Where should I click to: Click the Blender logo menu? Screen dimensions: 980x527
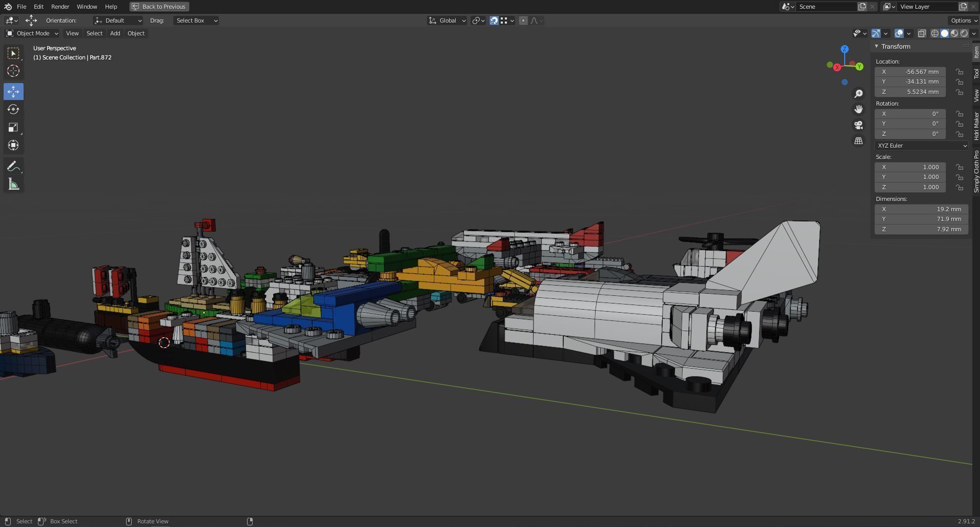(x=8, y=7)
